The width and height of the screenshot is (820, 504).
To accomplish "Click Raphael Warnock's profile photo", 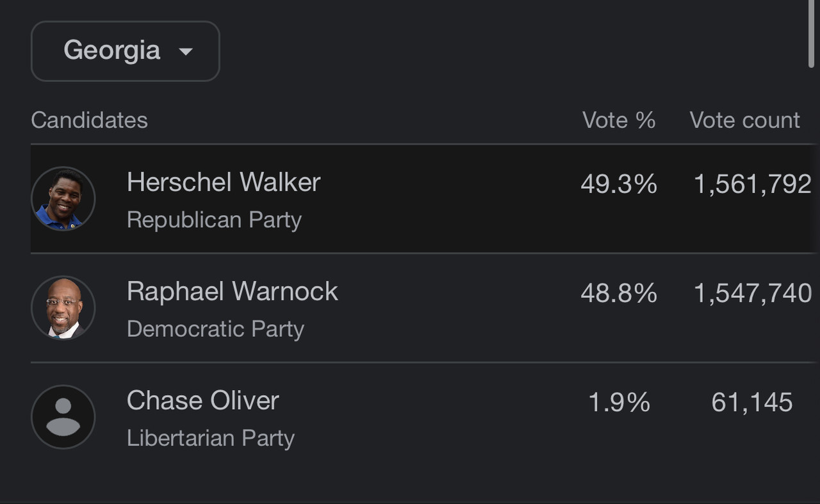I will coord(63,307).
